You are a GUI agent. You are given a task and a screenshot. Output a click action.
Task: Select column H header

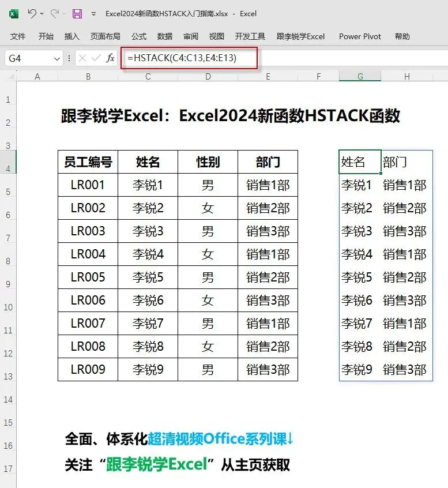tap(407, 77)
